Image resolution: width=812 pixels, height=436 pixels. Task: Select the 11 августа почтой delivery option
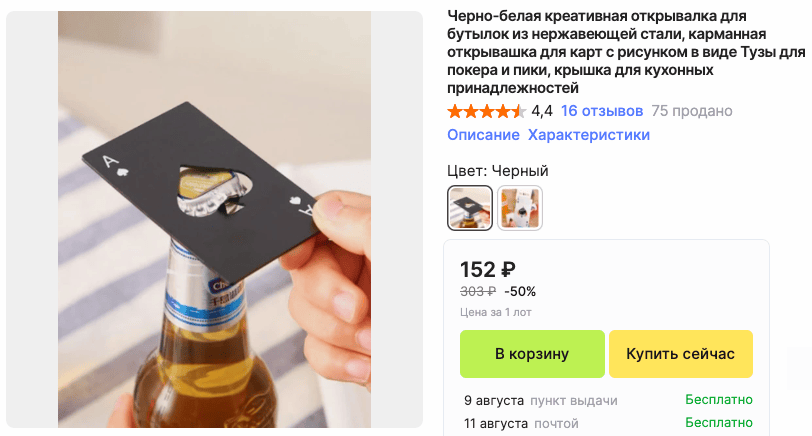tap(521, 423)
